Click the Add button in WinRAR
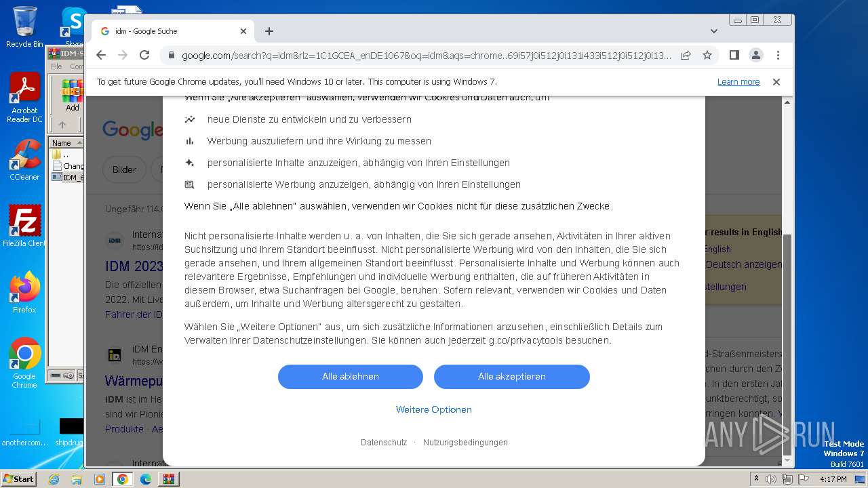 point(73,96)
